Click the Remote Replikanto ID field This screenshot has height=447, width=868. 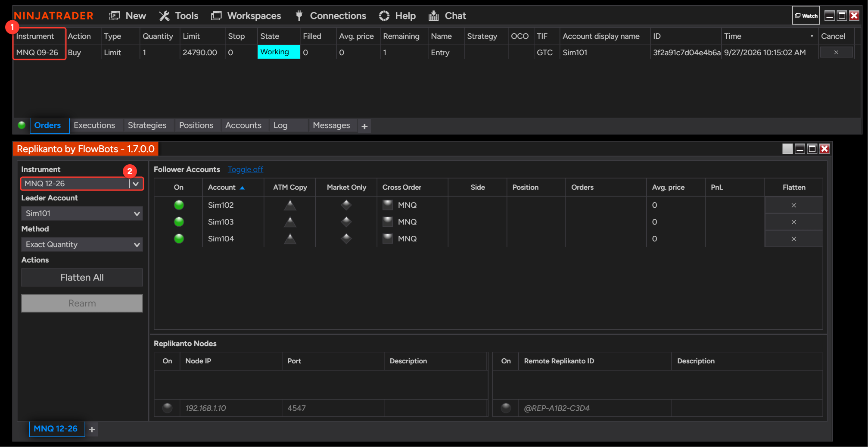click(594, 408)
